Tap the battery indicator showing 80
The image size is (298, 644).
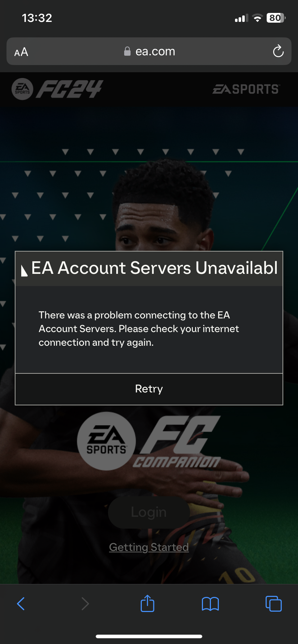click(x=276, y=18)
